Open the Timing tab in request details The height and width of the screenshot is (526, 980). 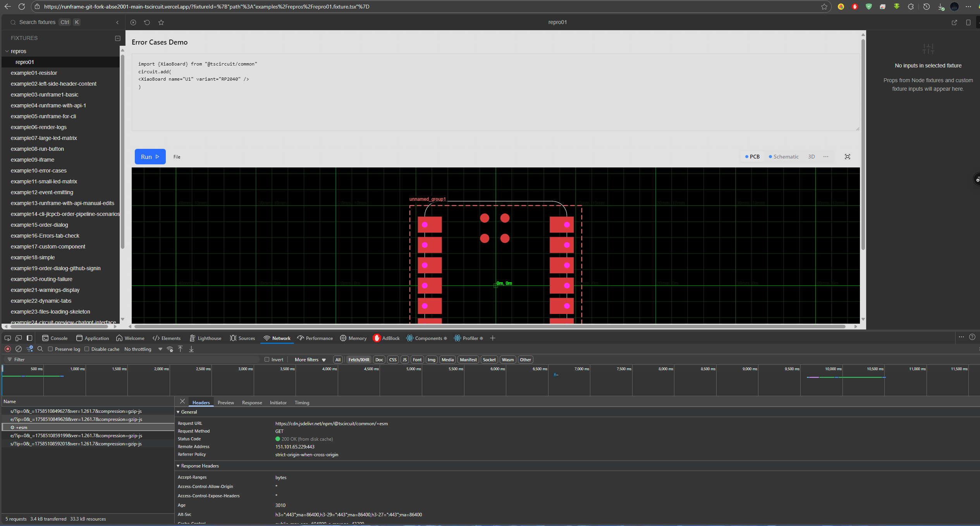tap(302, 402)
